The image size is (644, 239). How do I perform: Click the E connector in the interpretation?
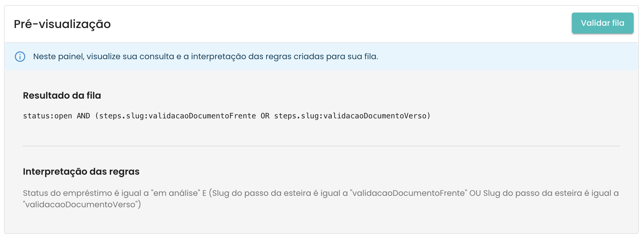(x=204, y=193)
